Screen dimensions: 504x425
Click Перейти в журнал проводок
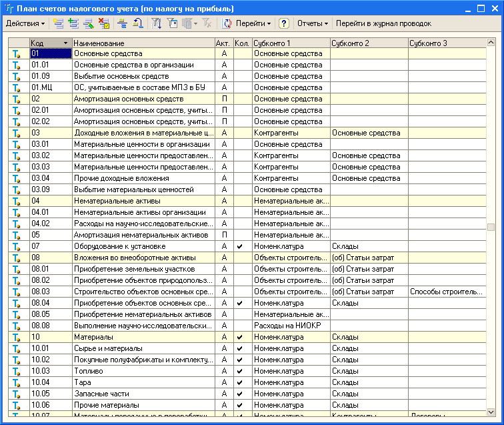click(383, 23)
